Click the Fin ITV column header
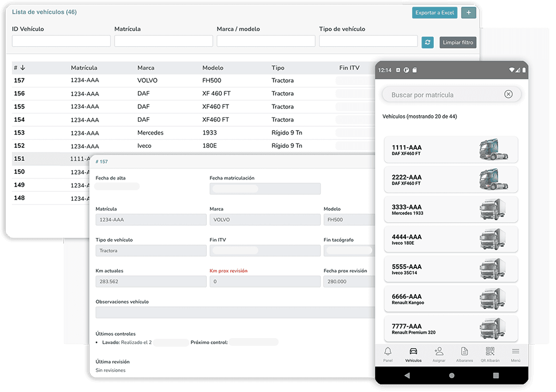 coord(349,68)
